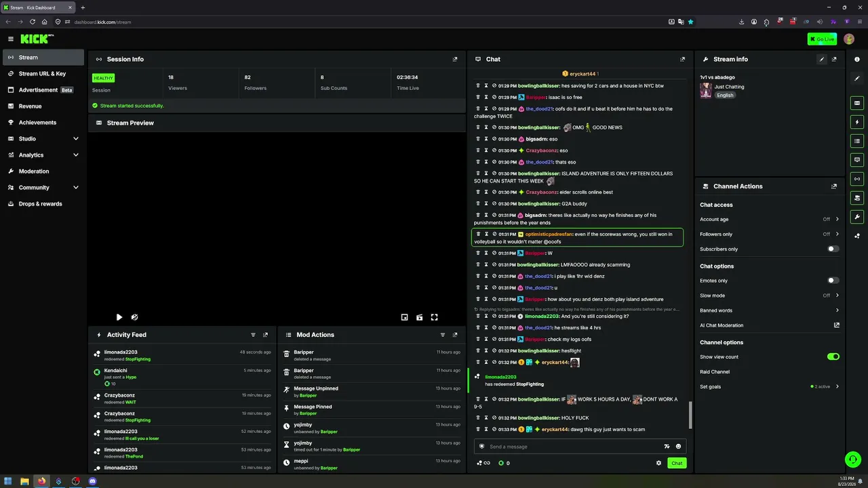
Task: Open Discord from the taskbar
Action: (x=93, y=481)
